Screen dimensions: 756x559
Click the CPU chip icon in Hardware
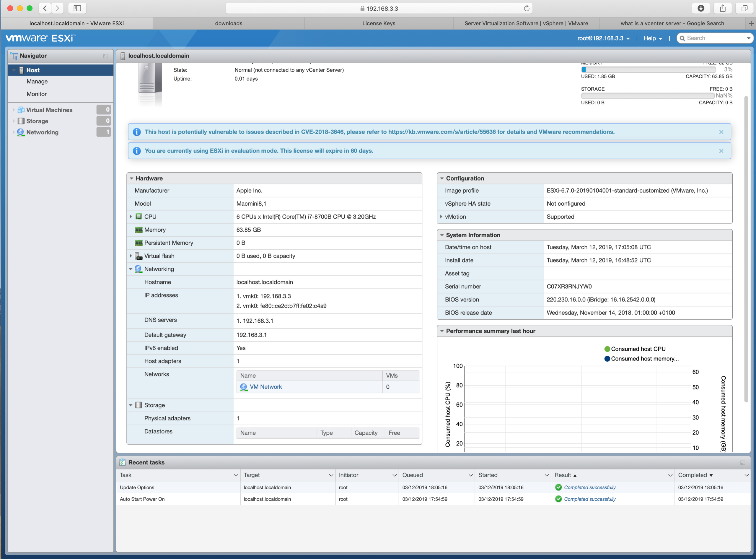(x=139, y=216)
